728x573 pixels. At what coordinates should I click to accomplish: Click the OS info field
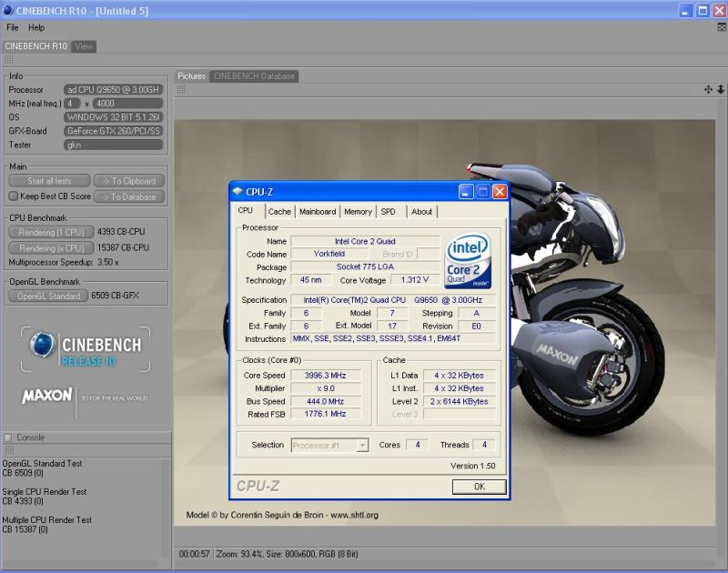click(113, 117)
